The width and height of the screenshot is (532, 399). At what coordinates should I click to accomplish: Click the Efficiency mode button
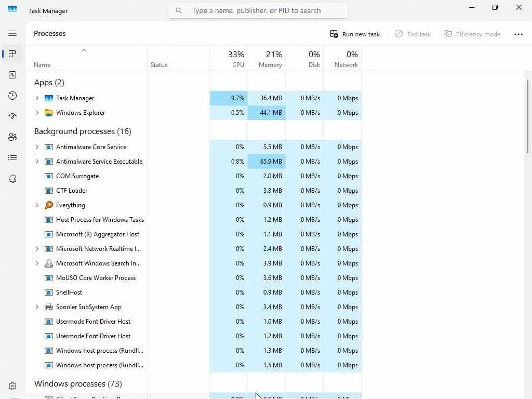click(472, 34)
